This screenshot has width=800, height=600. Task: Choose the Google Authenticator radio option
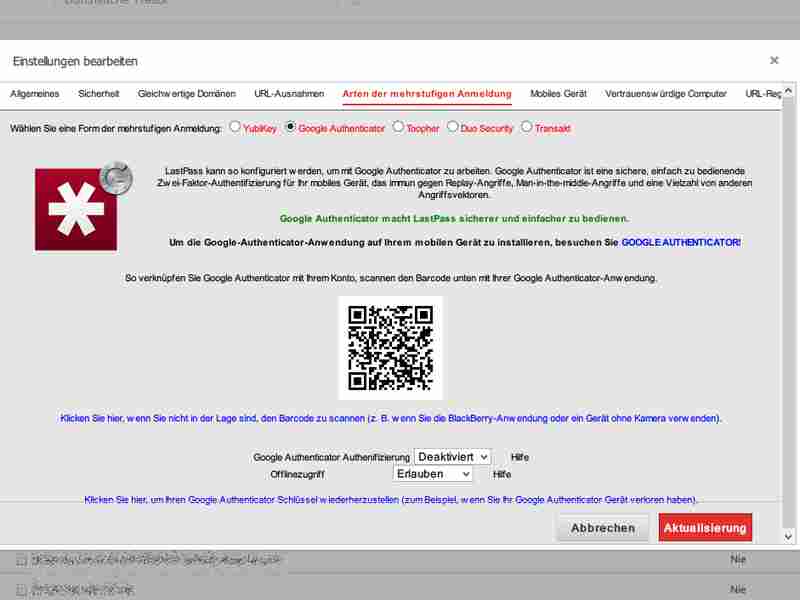click(x=290, y=127)
